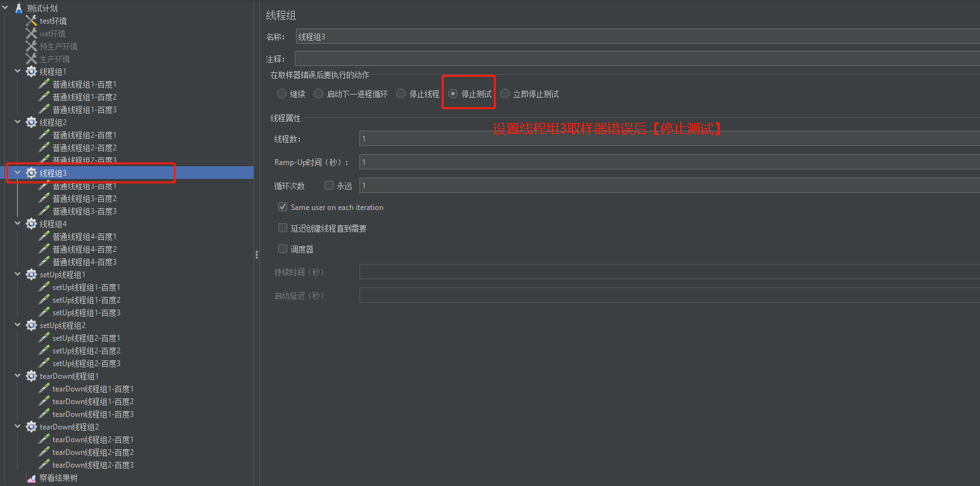Enable the 延迟创建线程直到需要 checkbox
980x486 pixels.
click(x=283, y=228)
